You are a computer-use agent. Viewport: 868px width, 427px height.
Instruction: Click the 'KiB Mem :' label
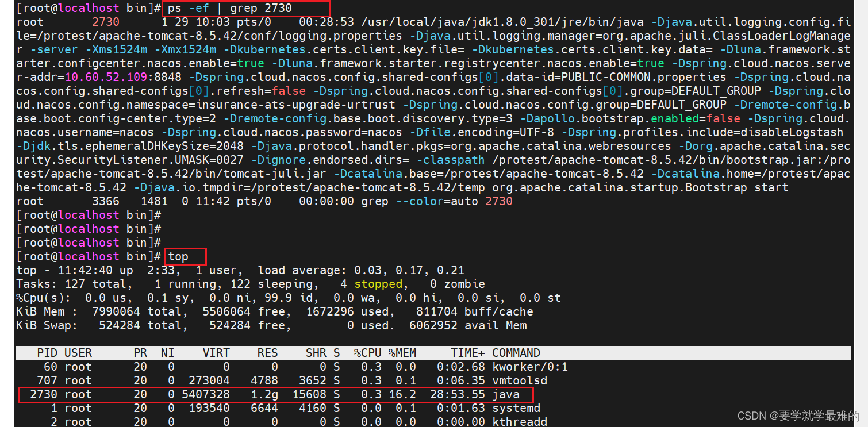pyautogui.click(x=47, y=311)
